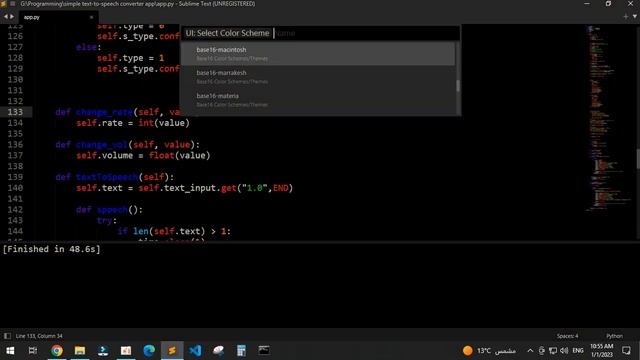This screenshot has height=360, width=640.
Task: Click "self.rate = int(value)" code line
Action: coord(133,123)
